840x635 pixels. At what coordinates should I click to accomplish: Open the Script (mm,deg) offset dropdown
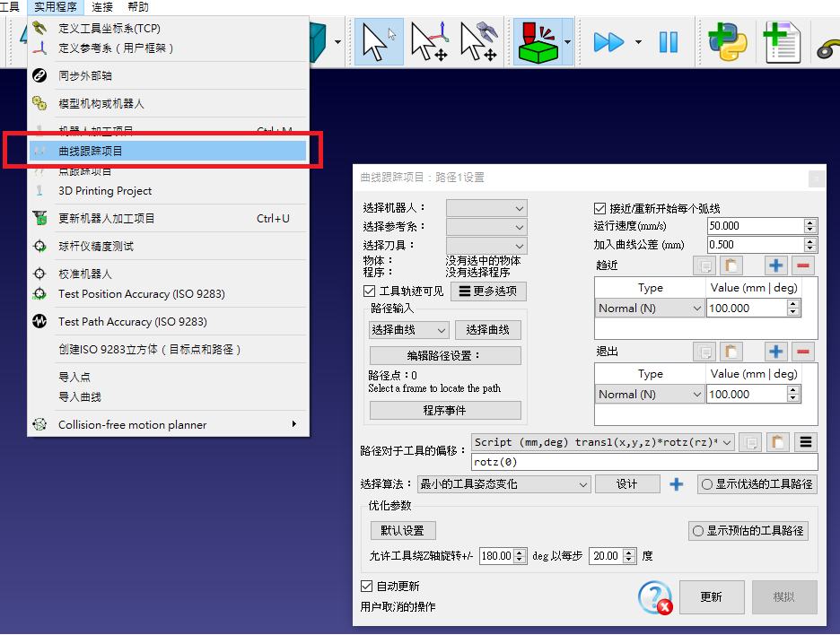pyautogui.click(x=603, y=442)
